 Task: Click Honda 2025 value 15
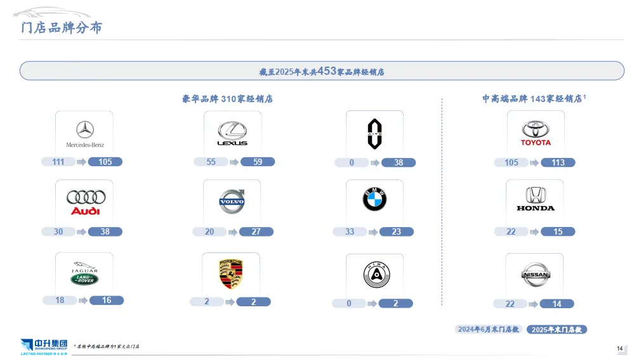point(558,231)
